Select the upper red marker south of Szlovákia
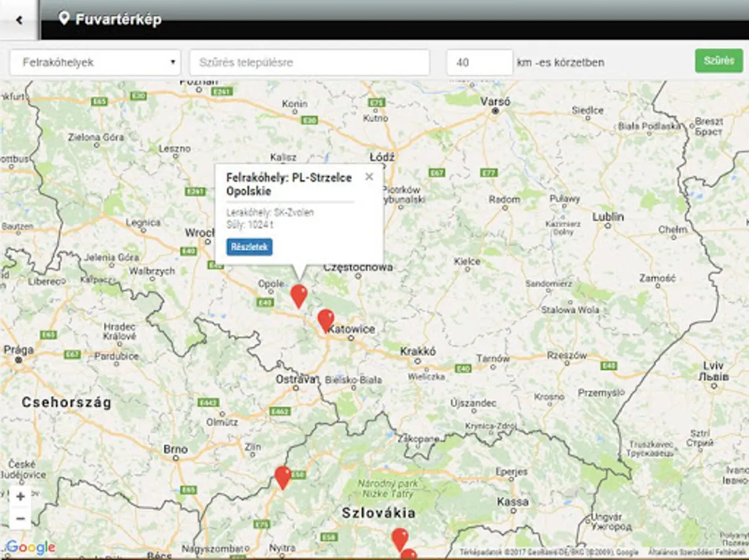 pyautogui.click(x=400, y=539)
